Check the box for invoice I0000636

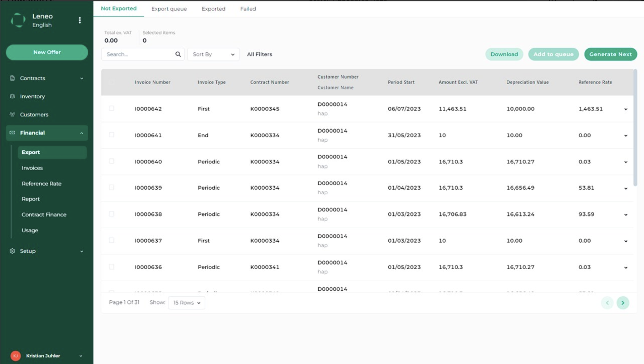pos(111,267)
